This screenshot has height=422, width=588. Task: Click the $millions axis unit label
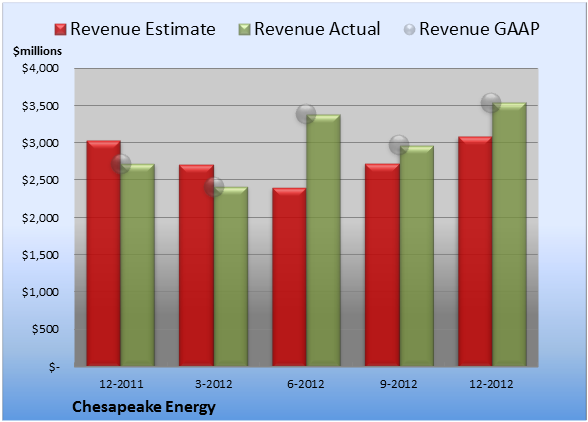coord(38,51)
